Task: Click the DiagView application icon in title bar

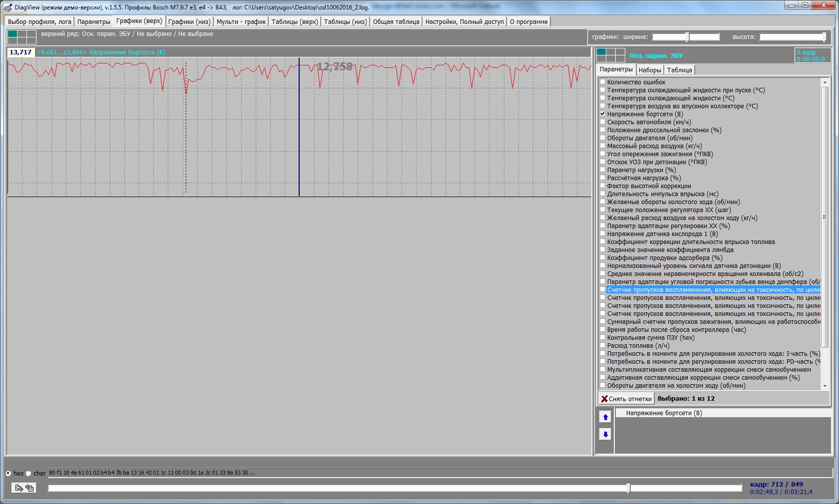Action: 7,7
